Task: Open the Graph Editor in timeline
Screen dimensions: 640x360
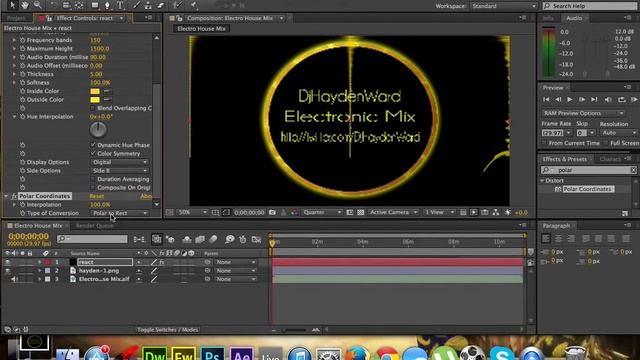Action: tap(256, 240)
